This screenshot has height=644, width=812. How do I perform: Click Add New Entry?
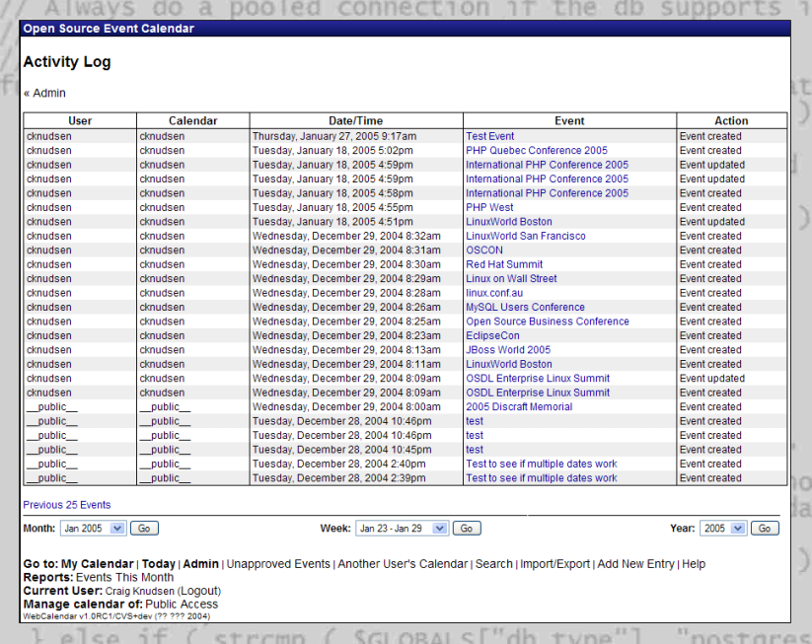click(636, 564)
